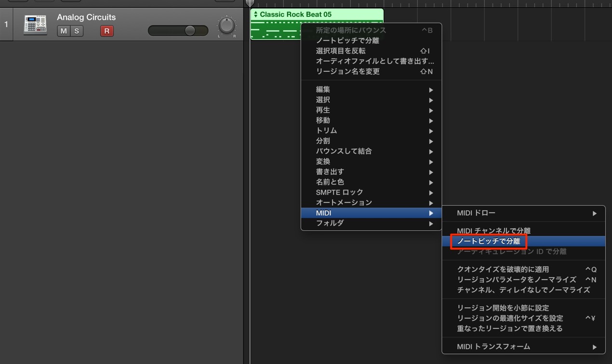Choose 重なったリージョンで置き換える
The image size is (612, 364).
click(524, 328)
